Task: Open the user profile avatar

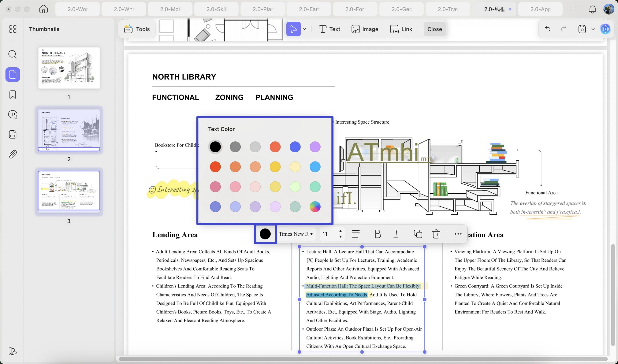Action: 609,9
